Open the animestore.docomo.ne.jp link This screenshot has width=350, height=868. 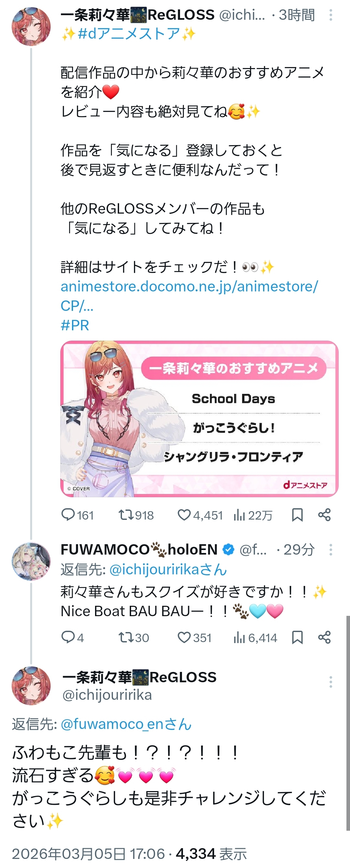coord(189,296)
